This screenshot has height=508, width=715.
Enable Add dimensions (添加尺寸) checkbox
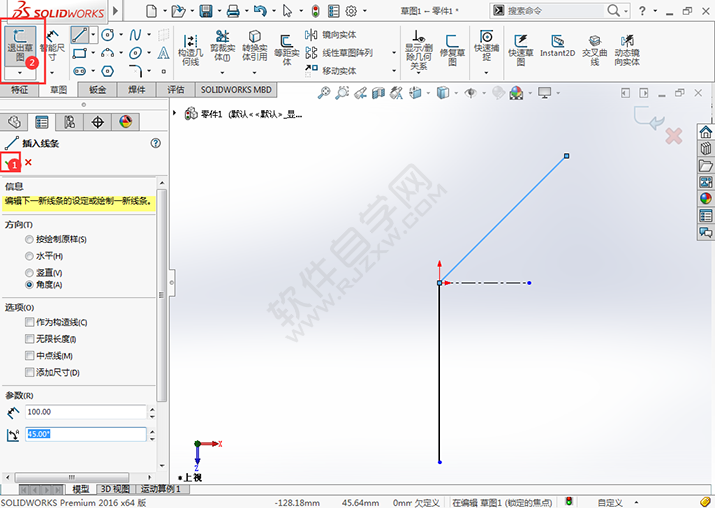pyautogui.click(x=30, y=372)
